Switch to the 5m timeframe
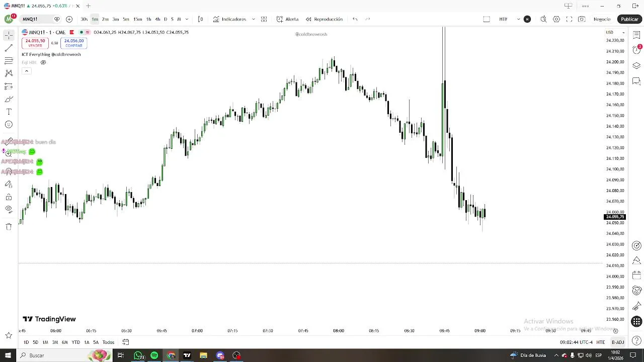Screen dimensions: 644x362 click(x=126, y=19)
